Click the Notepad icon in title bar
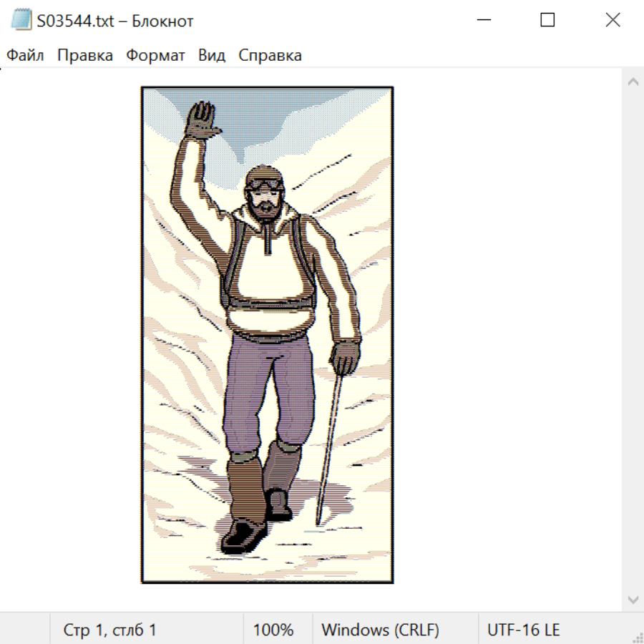Viewport: 644px width, 644px height. coord(21,21)
